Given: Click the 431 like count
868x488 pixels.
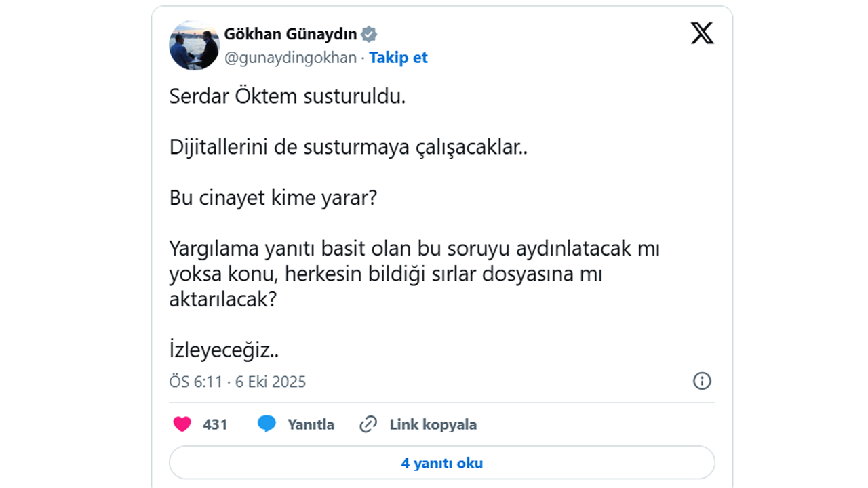Looking at the screenshot, I should (x=215, y=425).
